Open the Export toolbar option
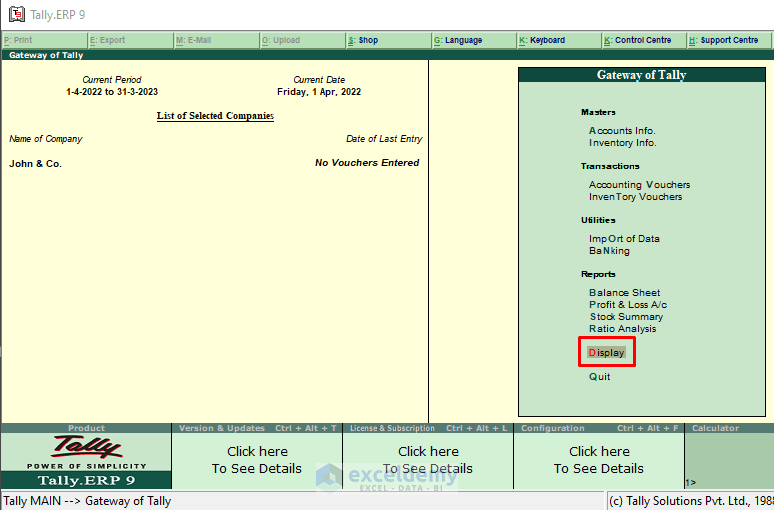The width and height of the screenshot is (774, 510). click(130, 40)
